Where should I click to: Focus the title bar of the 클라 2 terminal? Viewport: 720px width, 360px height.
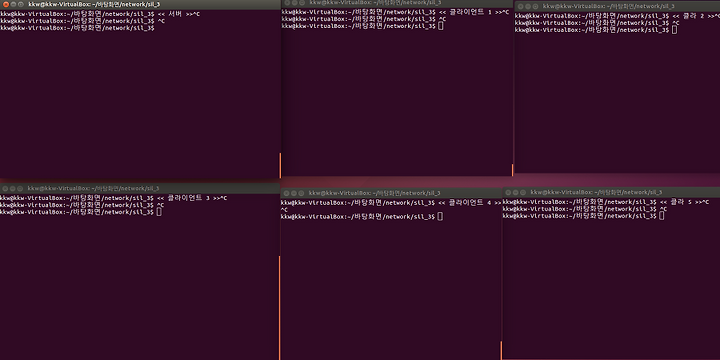pos(617,6)
